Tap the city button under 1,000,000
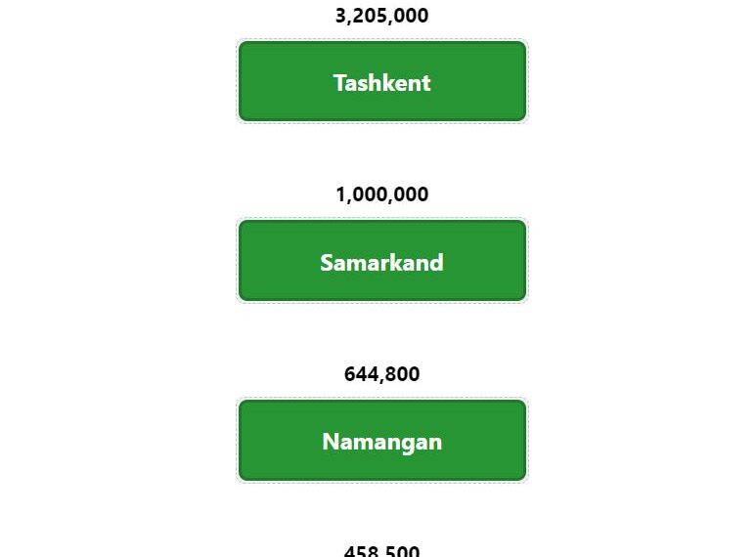 [x=382, y=260]
